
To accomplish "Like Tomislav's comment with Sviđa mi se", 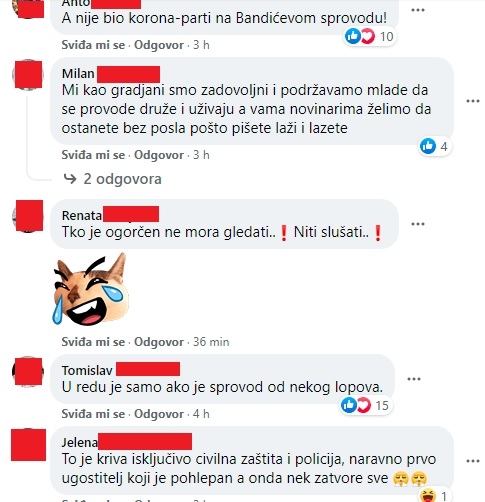I will coord(93,414).
